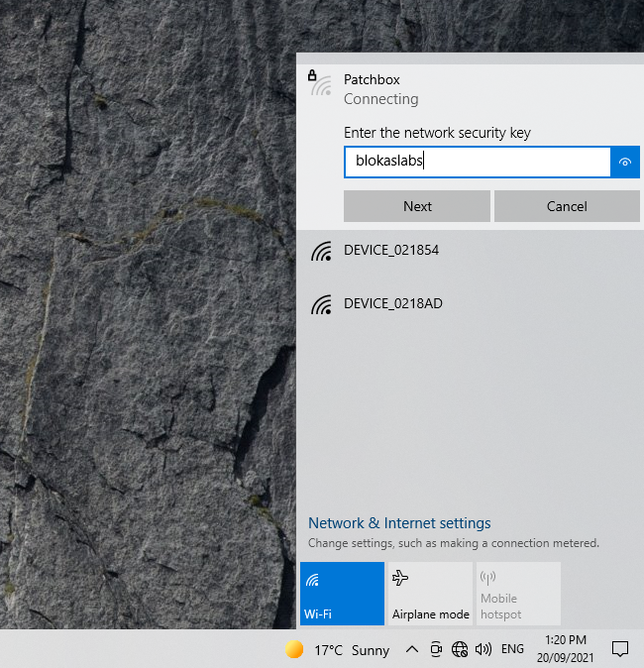The height and width of the screenshot is (668, 644).
Task: Open the Action Center notification icon
Action: pos(619,649)
